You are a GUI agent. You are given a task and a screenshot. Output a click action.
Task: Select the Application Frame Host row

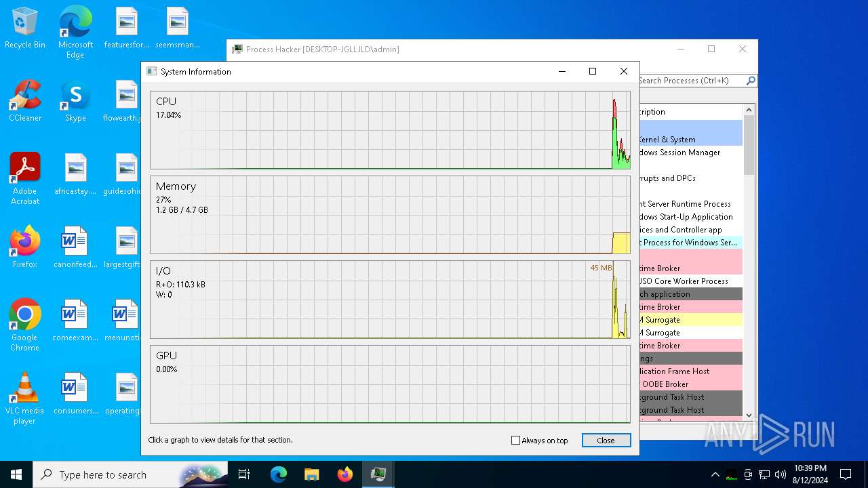691,371
